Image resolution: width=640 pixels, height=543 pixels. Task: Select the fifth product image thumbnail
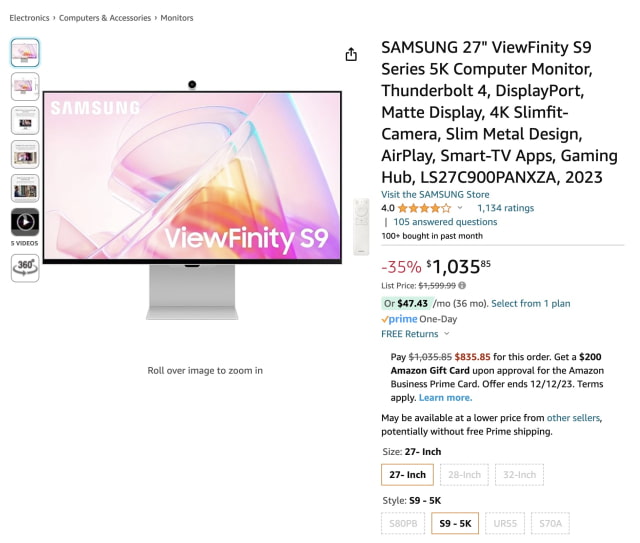[x=25, y=189]
